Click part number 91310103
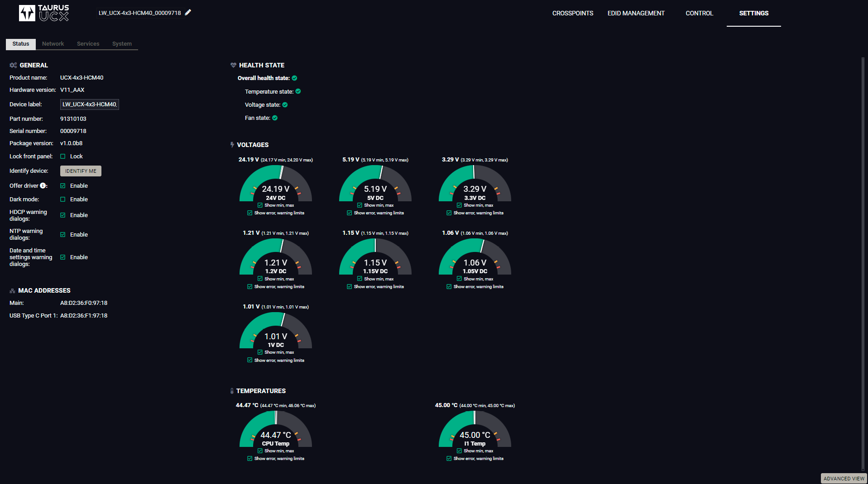Viewport: 868px width, 484px height. coord(73,119)
